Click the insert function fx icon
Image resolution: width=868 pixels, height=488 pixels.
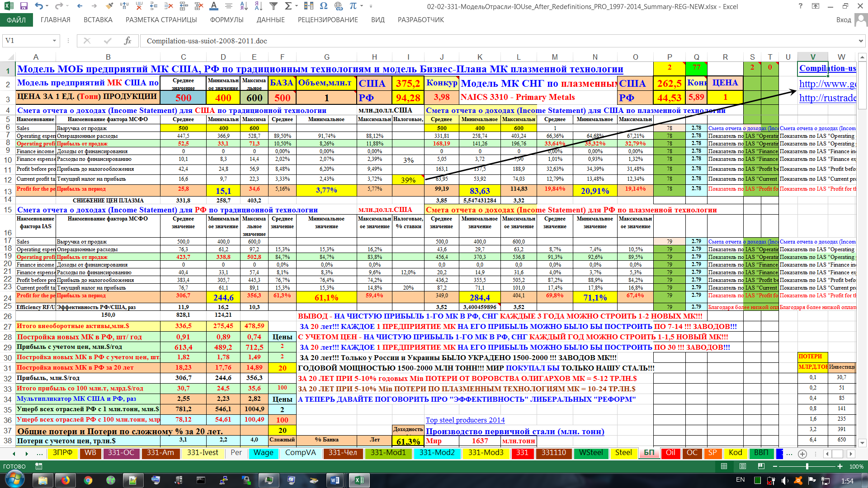[127, 41]
